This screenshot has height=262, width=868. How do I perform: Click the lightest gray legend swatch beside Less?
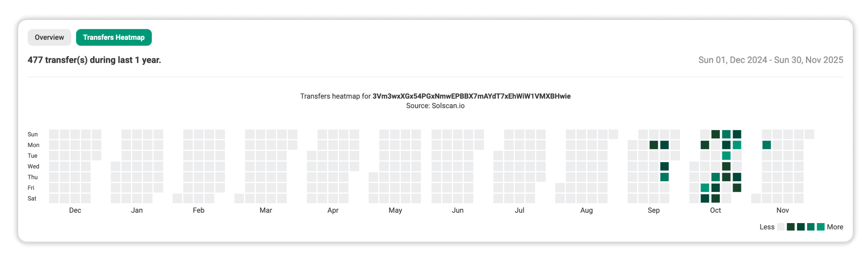[781, 227]
